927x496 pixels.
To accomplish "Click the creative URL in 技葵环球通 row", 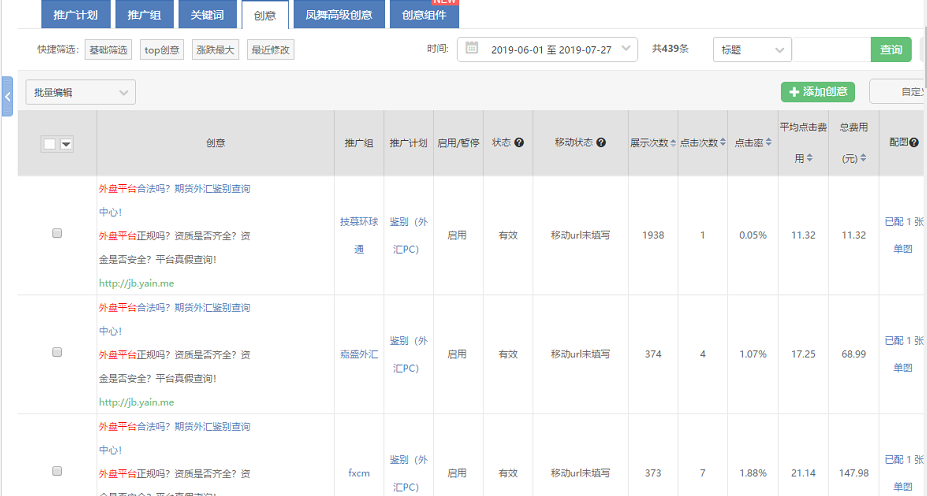I will pyautogui.click(x=137, y=283).
